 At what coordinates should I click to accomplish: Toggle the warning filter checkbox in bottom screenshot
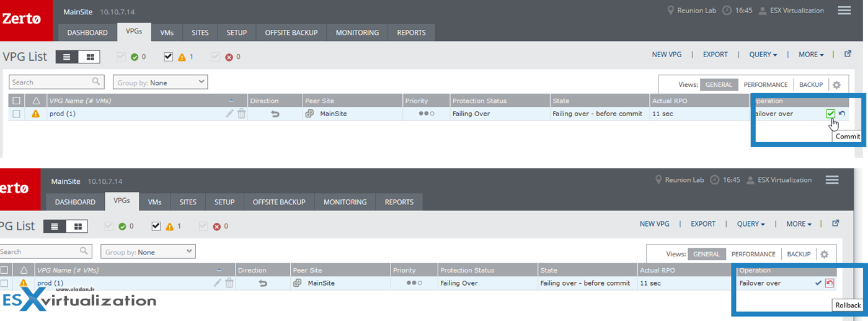[x=156, y=227]
